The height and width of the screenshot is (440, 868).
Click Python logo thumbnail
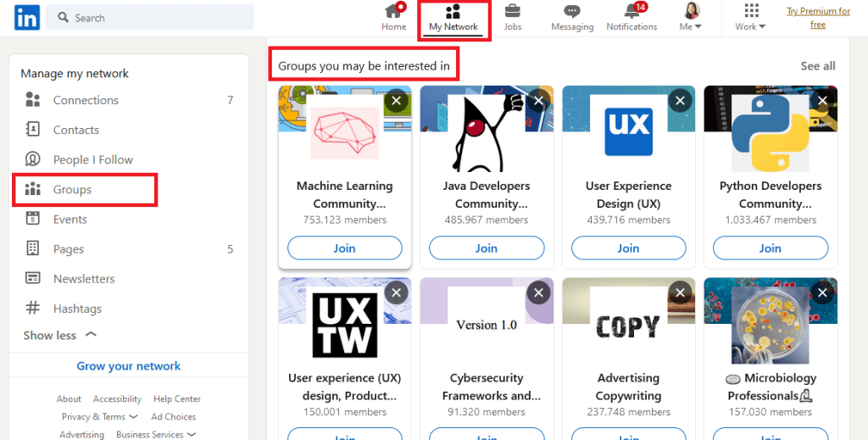tap(771, 133)
